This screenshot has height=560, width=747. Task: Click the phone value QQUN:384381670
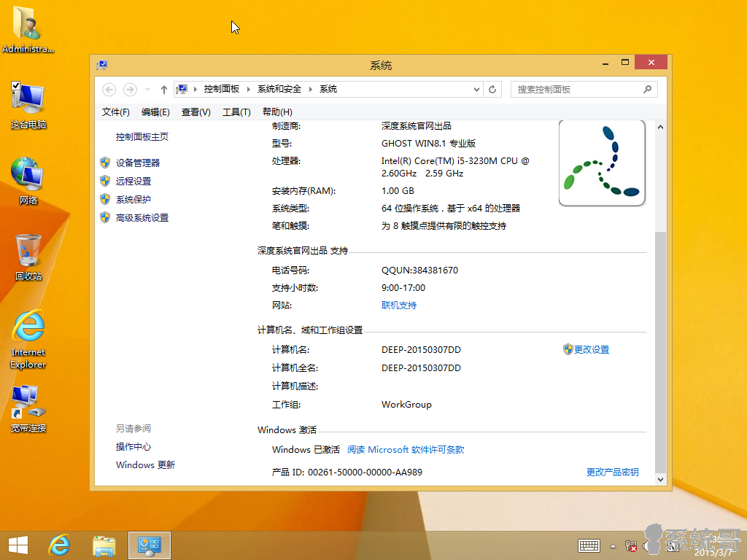pos(419,271)
